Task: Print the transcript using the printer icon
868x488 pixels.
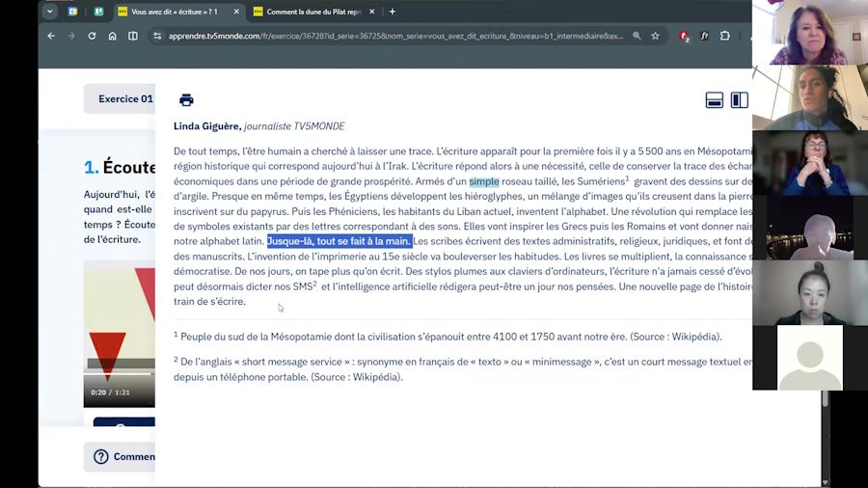Action: pos(186,100)
